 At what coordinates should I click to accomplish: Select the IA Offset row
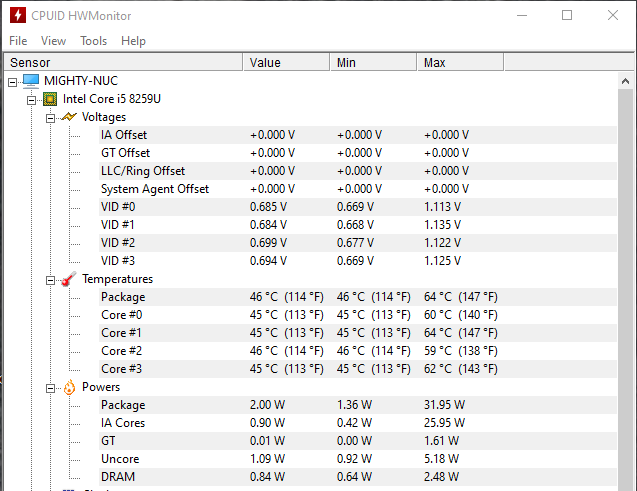(358, 135)
